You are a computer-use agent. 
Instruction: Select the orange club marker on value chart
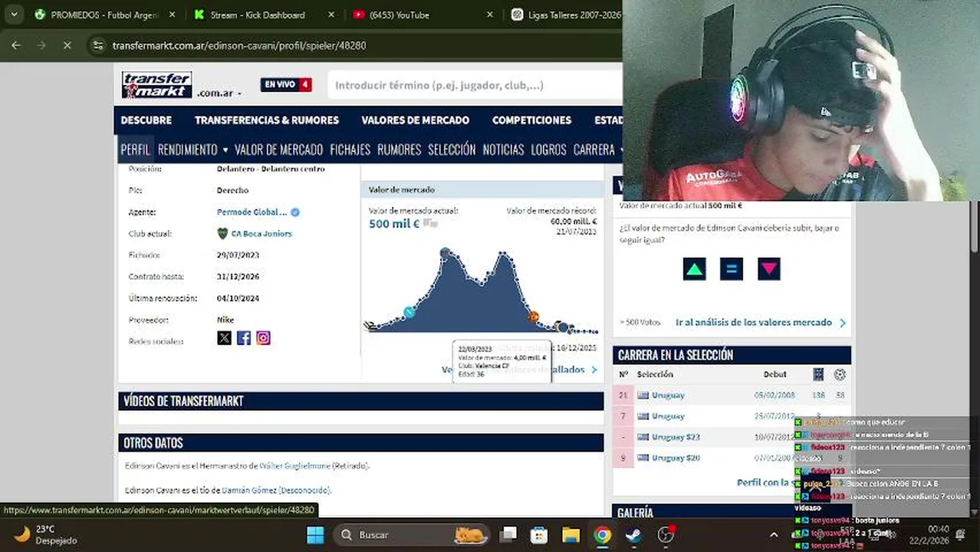tap(534, 317)
